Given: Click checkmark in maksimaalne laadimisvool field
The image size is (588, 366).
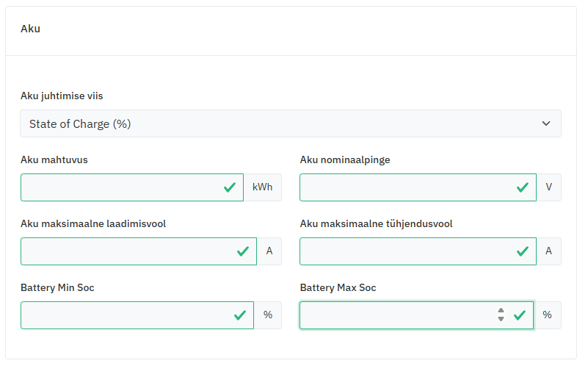Looking at the screenshot, I should [x=243, y=251].
